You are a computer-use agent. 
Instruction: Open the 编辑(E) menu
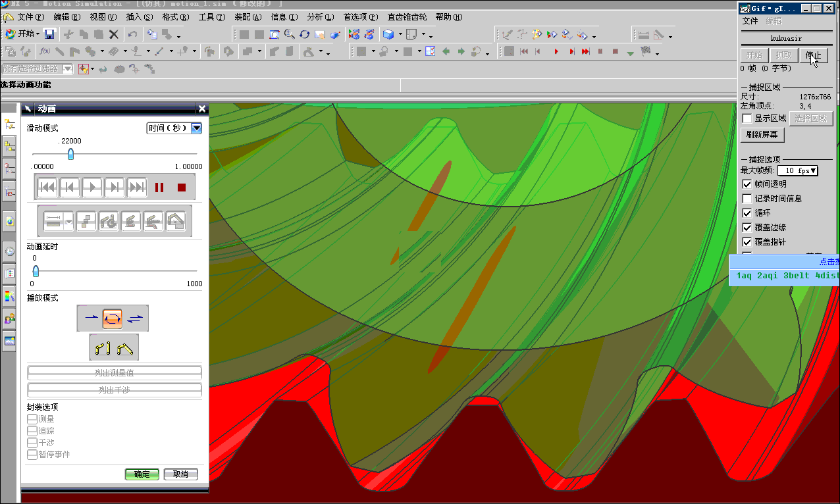pos(67,16)
